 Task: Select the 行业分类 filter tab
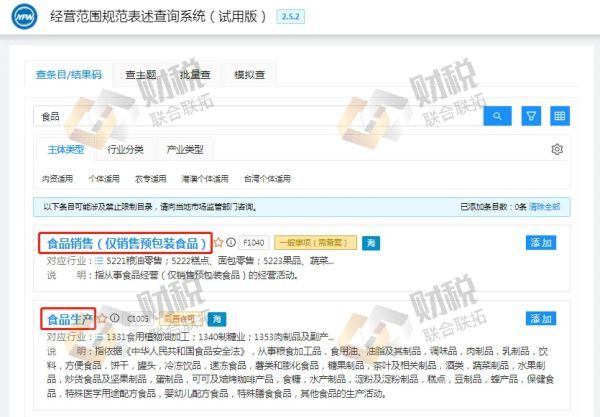[126, 150]
